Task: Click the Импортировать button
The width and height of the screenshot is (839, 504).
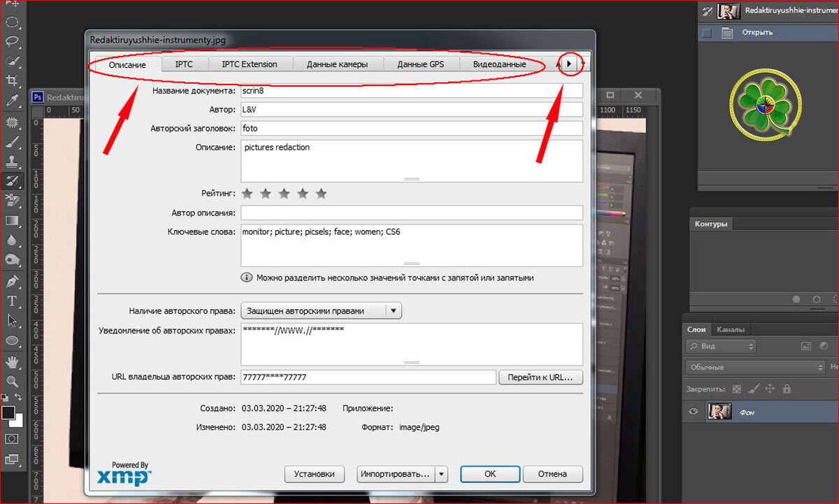Action: pyautogui.click(x=396, y=474)
